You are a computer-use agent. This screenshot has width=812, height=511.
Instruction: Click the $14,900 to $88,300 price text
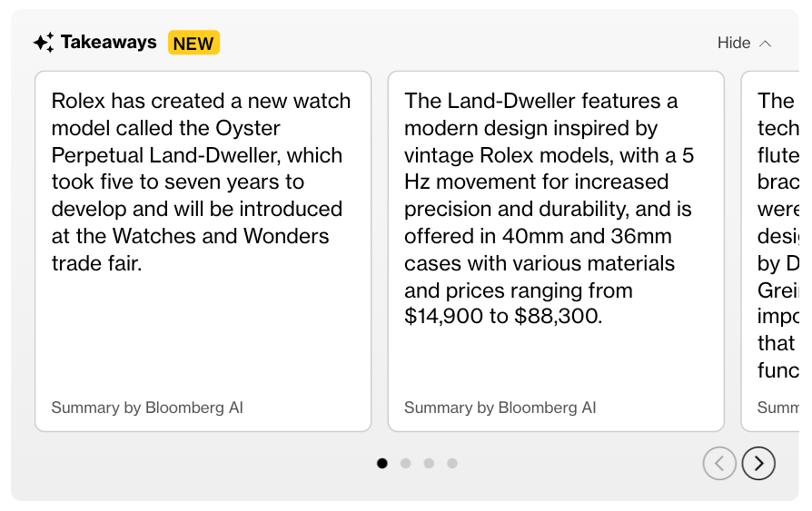coord(503,316)
